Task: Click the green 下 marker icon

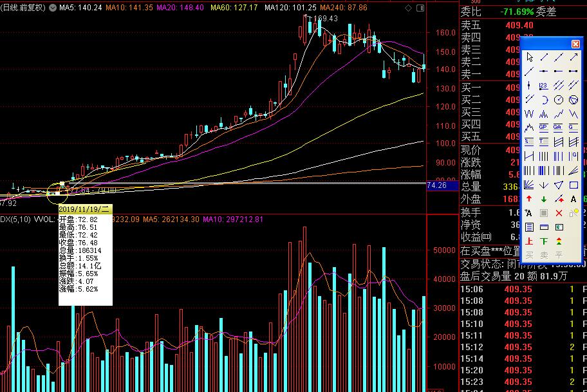Action: 544,241
